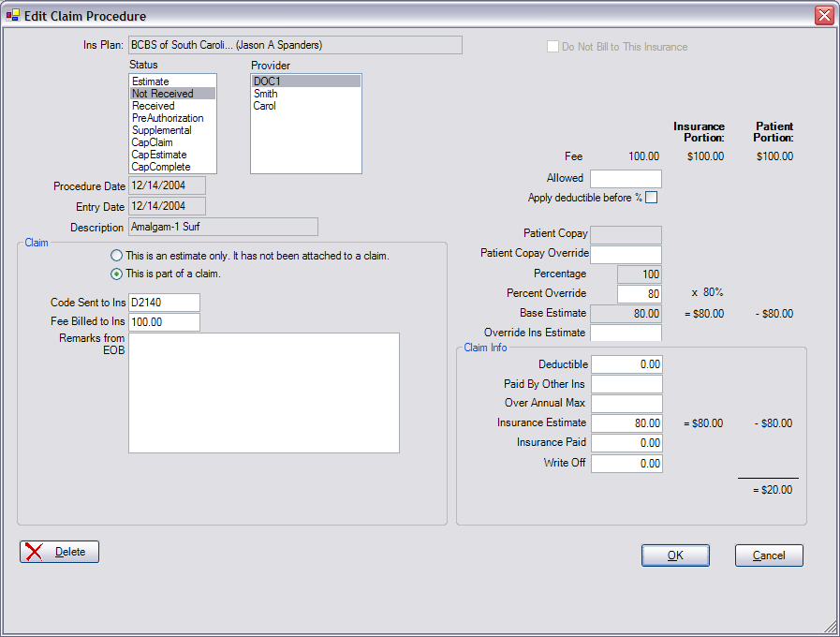
Task: Click the Delete button with red X
Action: tap(59, 552)
